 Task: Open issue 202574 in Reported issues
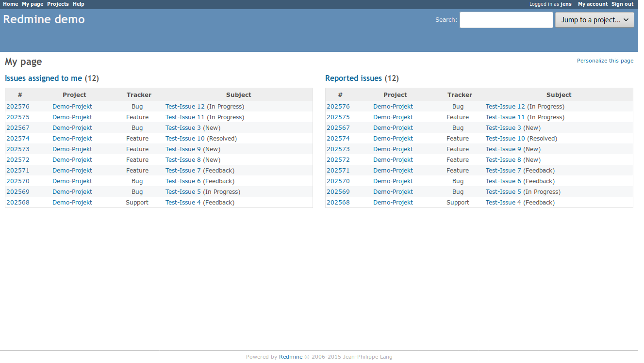point(338,139)
